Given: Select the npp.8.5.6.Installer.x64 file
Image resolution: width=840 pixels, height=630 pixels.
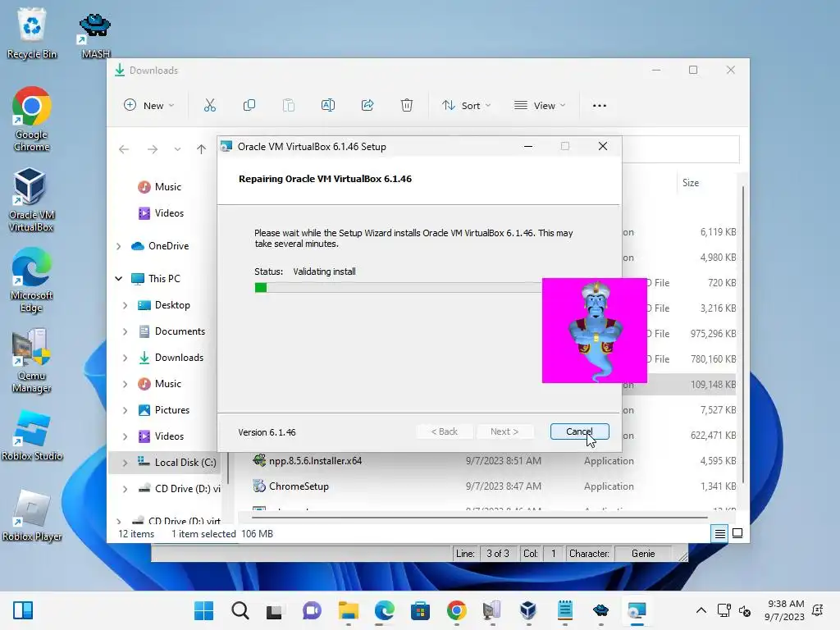Looking at the screenshot, I should pos(315,461).
